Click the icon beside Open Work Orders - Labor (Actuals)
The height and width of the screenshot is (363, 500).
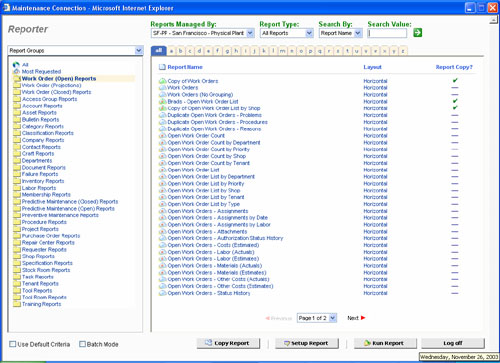pyautogui.click(x=162, y=252)
